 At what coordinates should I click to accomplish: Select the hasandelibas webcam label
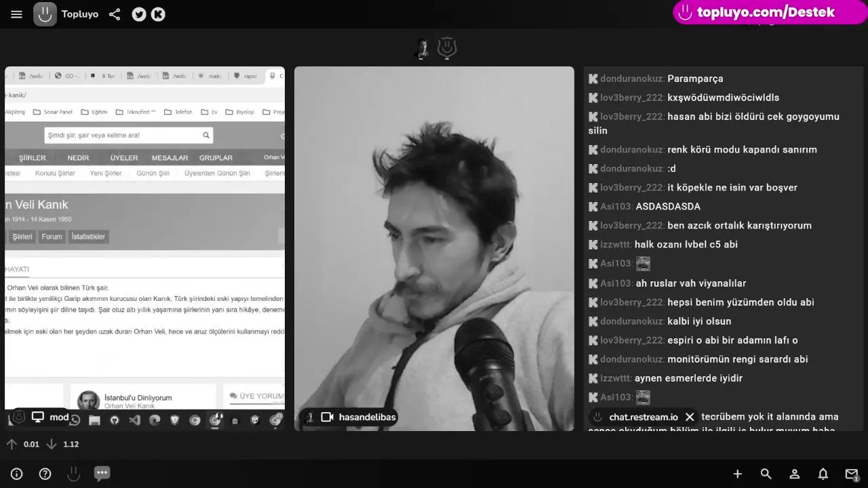368,418
